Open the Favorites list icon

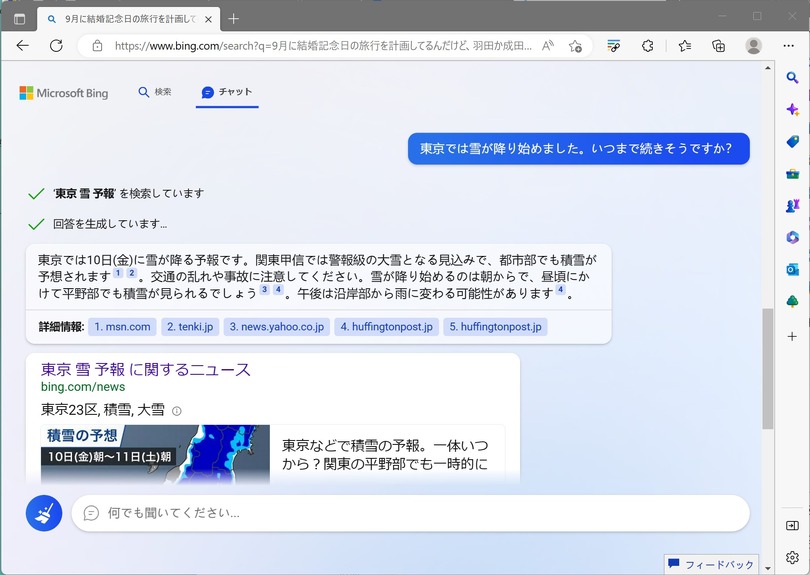pyautogui.click(x=685, y=46)
